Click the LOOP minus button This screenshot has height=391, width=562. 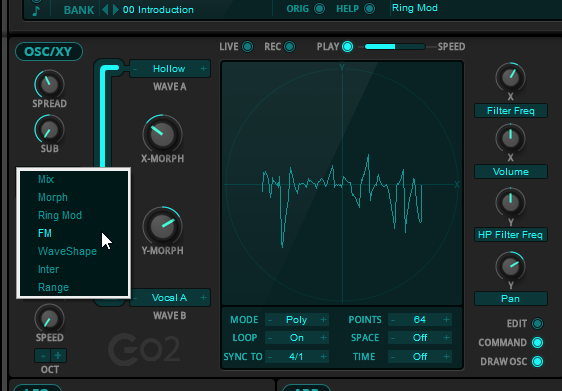point(270,338)
